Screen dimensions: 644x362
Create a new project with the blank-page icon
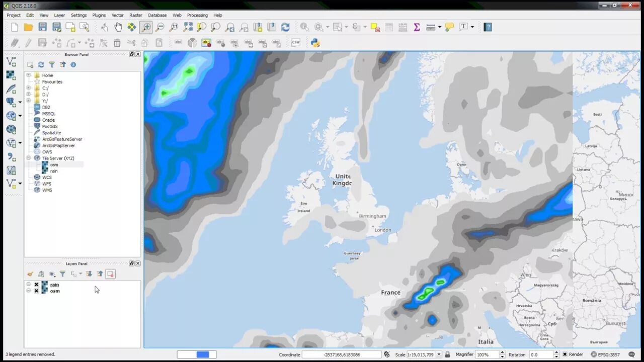pyautogui.click(x=15, y=27)
